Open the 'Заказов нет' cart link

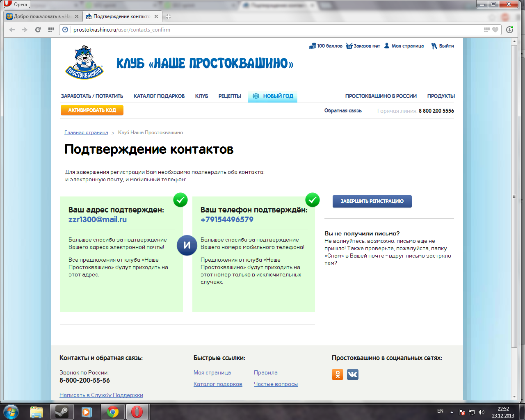[363, 46]
